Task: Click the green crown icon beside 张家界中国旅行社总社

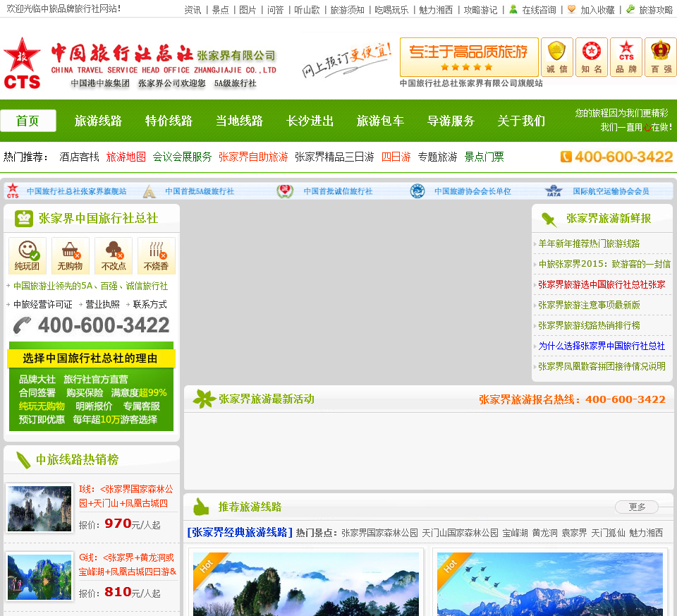Action: click(x=24, y=219)
